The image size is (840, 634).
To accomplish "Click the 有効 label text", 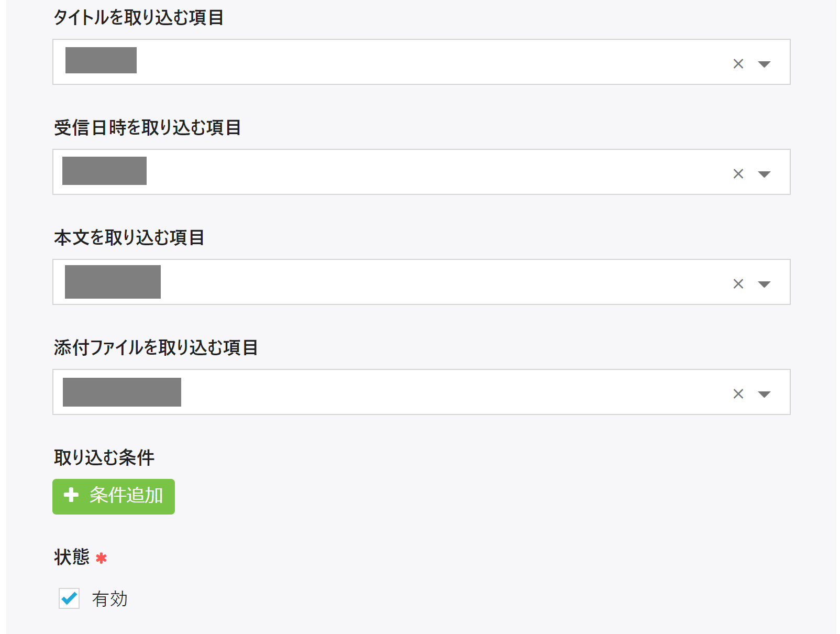I will (x=110, y=599).
